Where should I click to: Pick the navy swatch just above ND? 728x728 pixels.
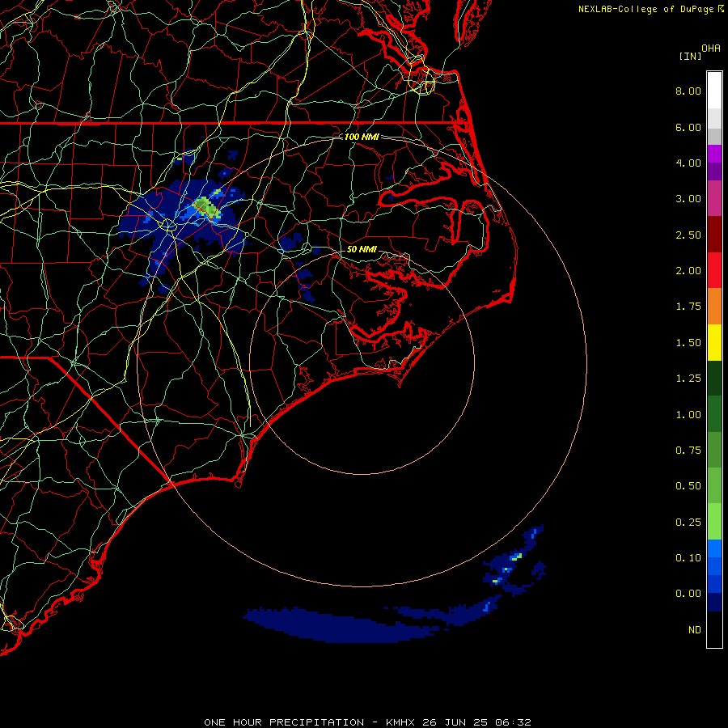(x=714, y=602)
